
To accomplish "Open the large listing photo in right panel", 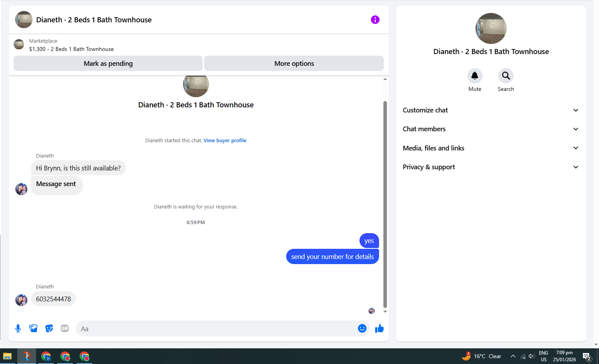I will click(x=491, y=28).
